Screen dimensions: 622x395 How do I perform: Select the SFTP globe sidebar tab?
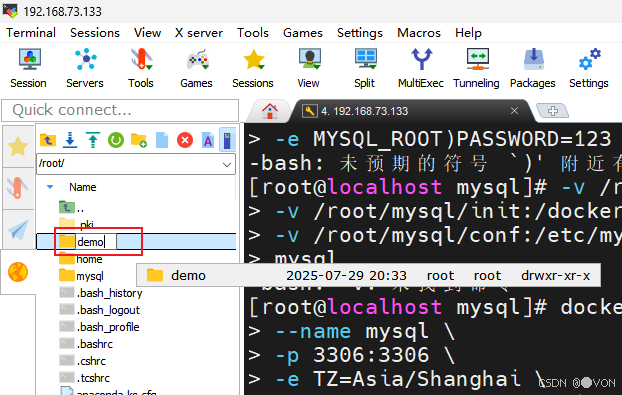click(18, 272)
